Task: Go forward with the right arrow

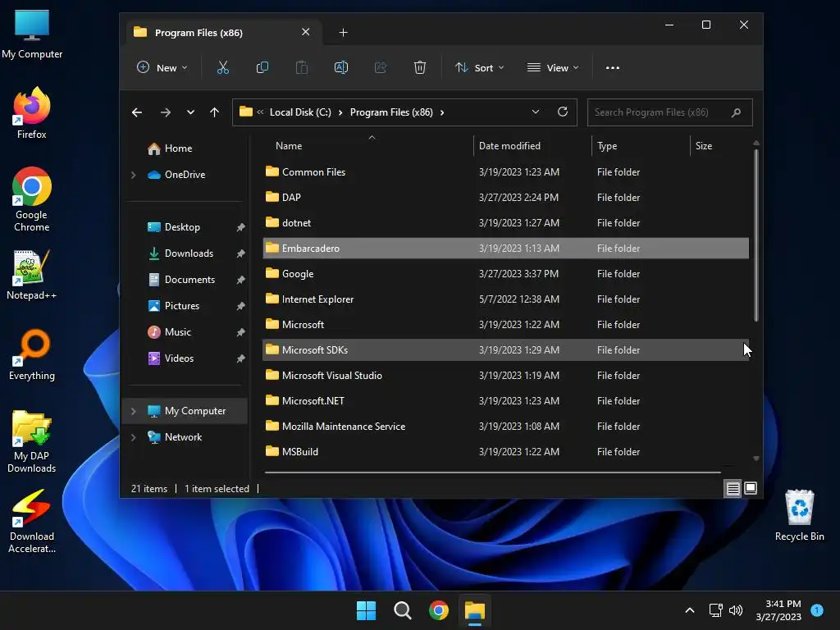Action: pyautogui.click(x=165, y=112)
